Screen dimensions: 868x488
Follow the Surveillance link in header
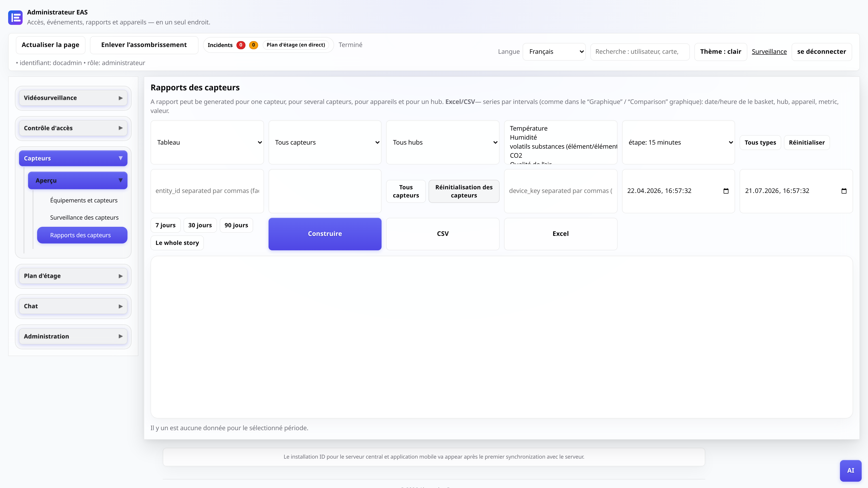click(769, 52)
